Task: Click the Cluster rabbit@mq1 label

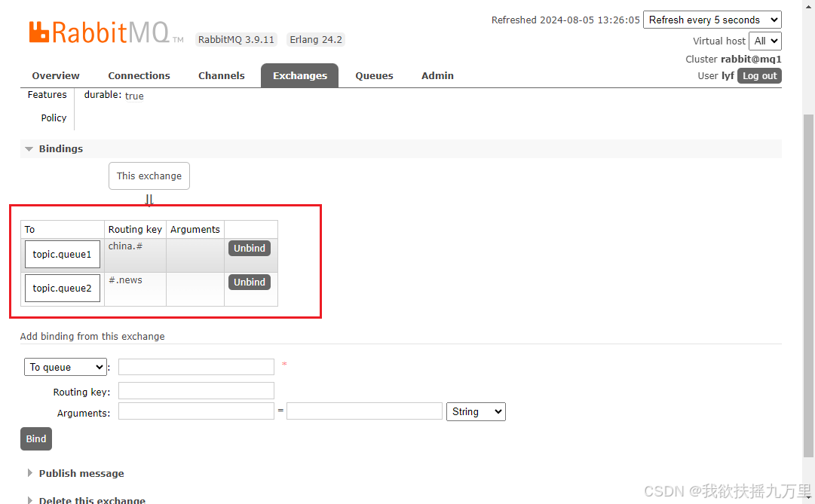Action: (734, 60)
